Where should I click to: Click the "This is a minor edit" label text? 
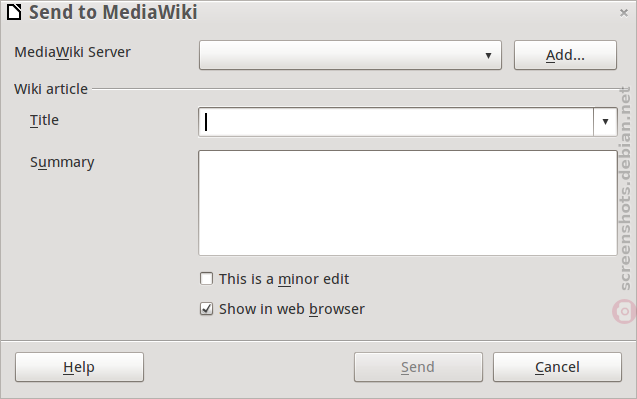[284, 279]
